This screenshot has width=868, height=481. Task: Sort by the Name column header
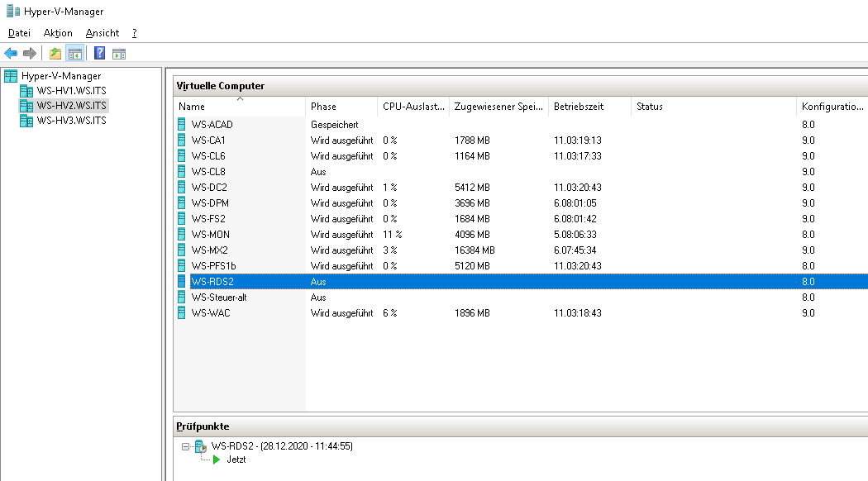tap(240, 107)
